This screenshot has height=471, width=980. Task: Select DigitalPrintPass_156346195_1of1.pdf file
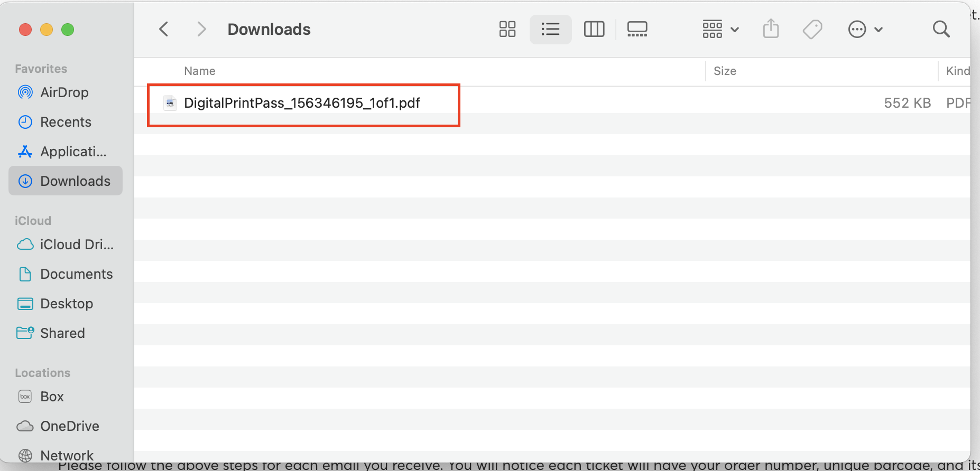(552, 102)
